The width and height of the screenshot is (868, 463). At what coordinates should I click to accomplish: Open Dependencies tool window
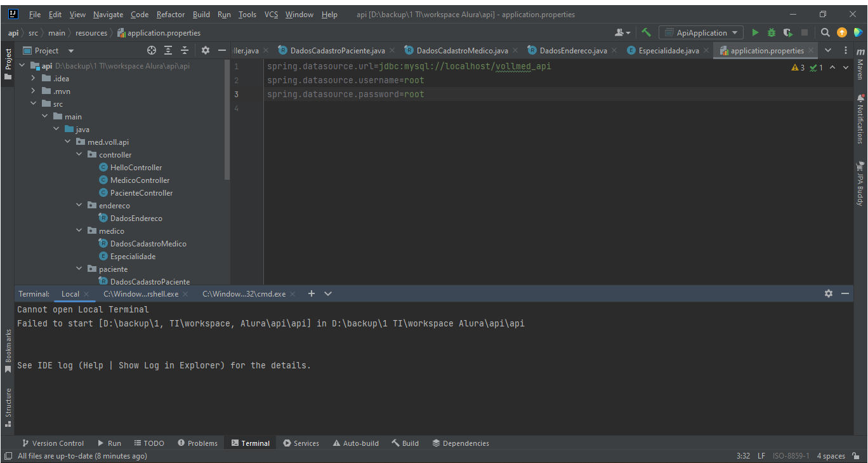(460, 443)
